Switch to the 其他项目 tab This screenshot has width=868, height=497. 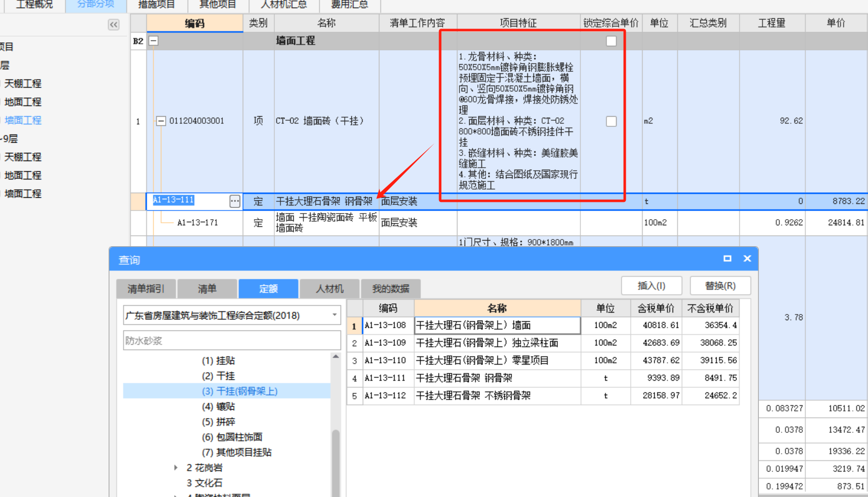218,5
